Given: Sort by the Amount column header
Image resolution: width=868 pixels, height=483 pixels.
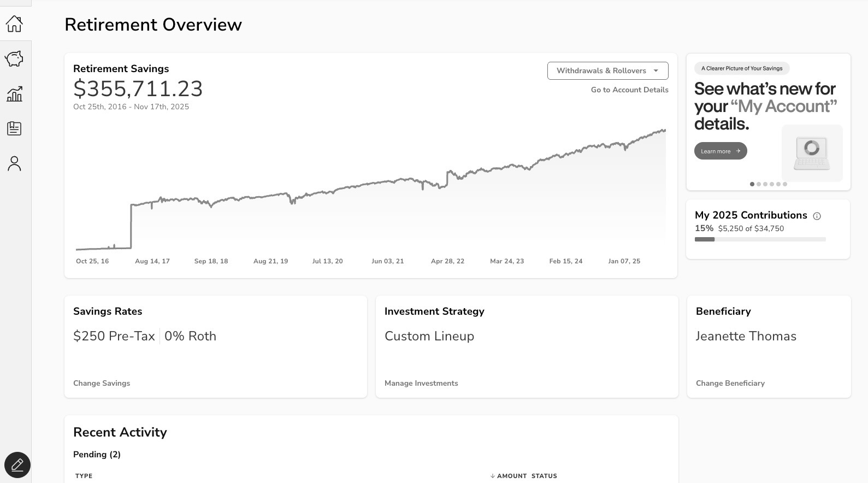Looking at the screenshot, I should [508, 476].
